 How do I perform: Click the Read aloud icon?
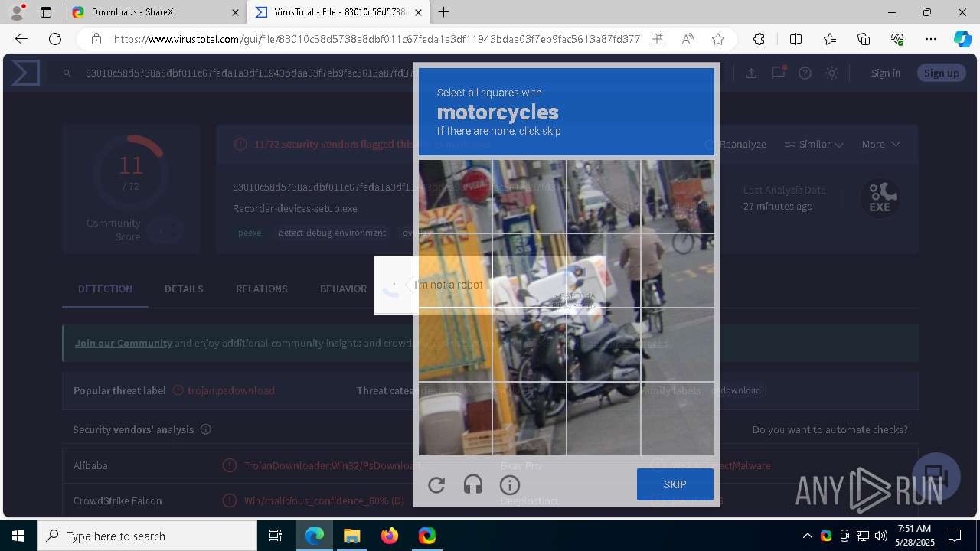[688, 39]
